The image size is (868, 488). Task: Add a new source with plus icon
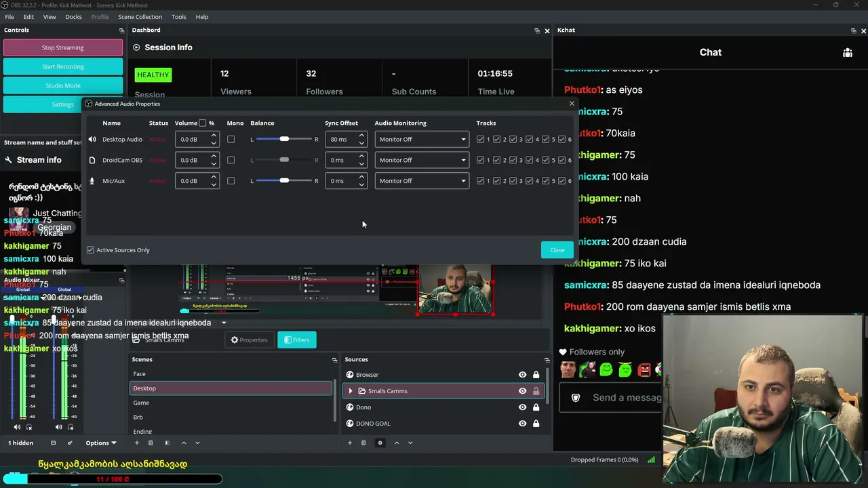(349, 443)
